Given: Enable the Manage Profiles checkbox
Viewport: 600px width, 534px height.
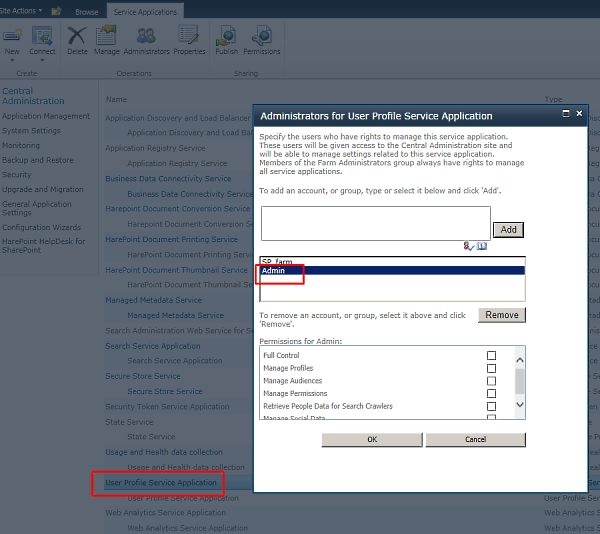Looking at the screenshot, I should tap(491, 368).
